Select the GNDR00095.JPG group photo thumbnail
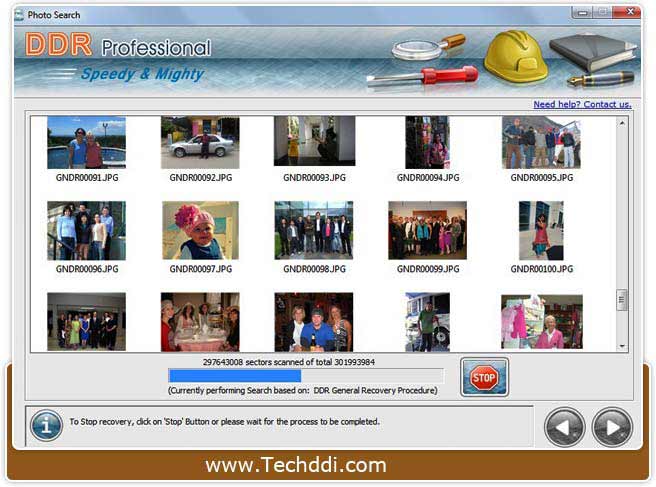Image resolution: width=656 pixels, height=487 pixels. 541,142
